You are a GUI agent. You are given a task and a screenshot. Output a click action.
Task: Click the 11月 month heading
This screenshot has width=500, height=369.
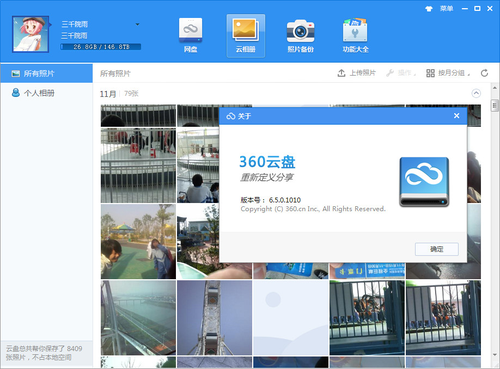pyautogui.click(x=108, y=94)
